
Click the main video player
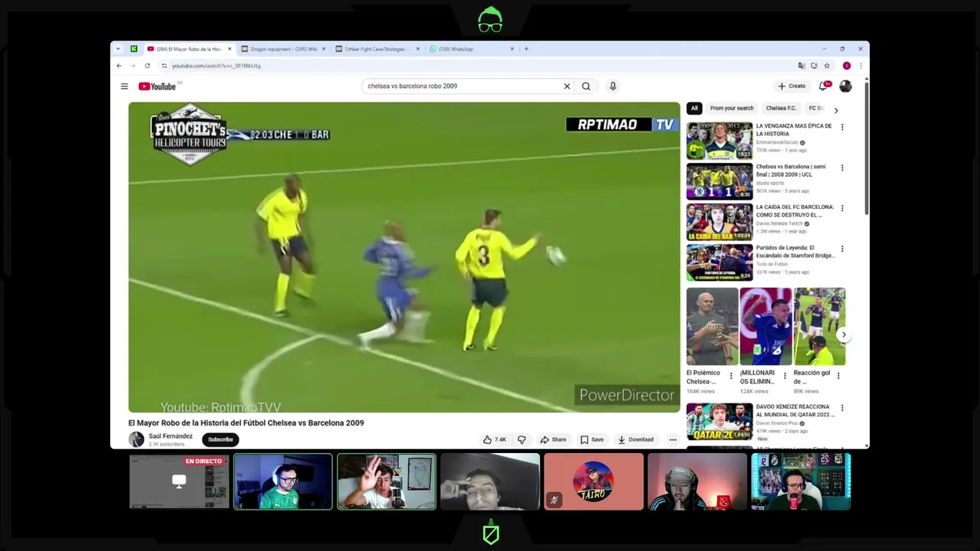[404, 257]
